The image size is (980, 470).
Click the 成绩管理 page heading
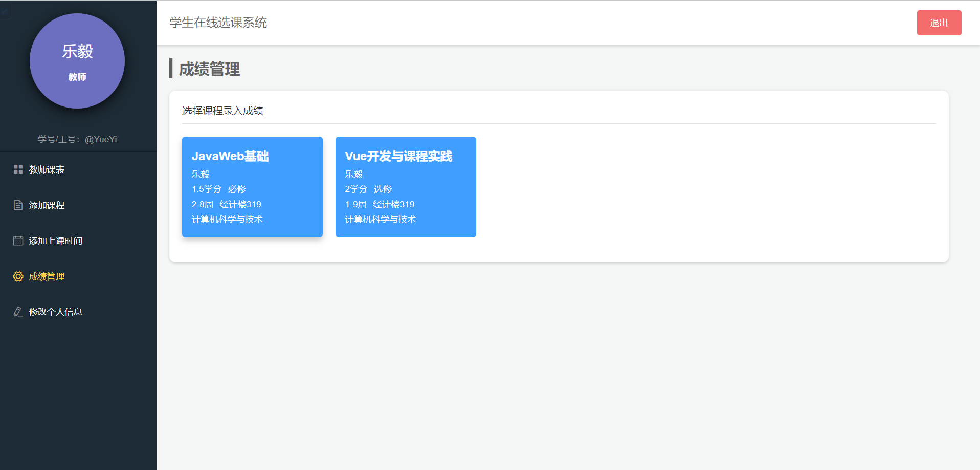pos(209,69)
